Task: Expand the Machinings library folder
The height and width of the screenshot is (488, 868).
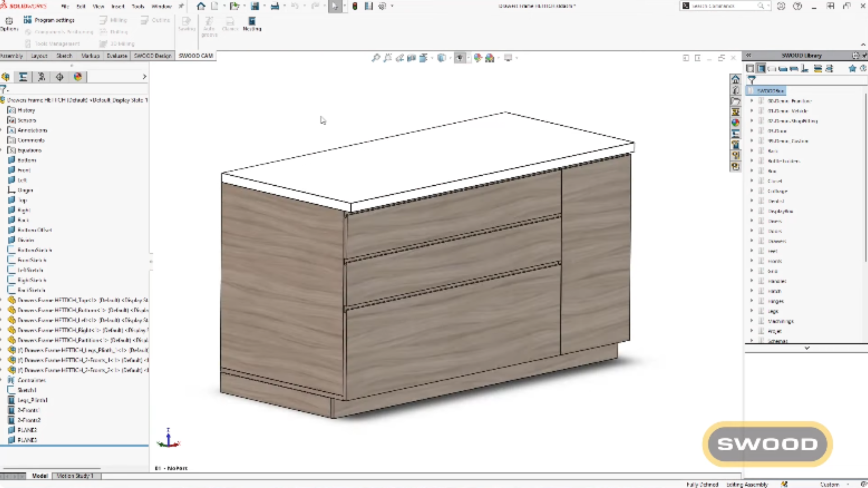Action: coord(752,321)
